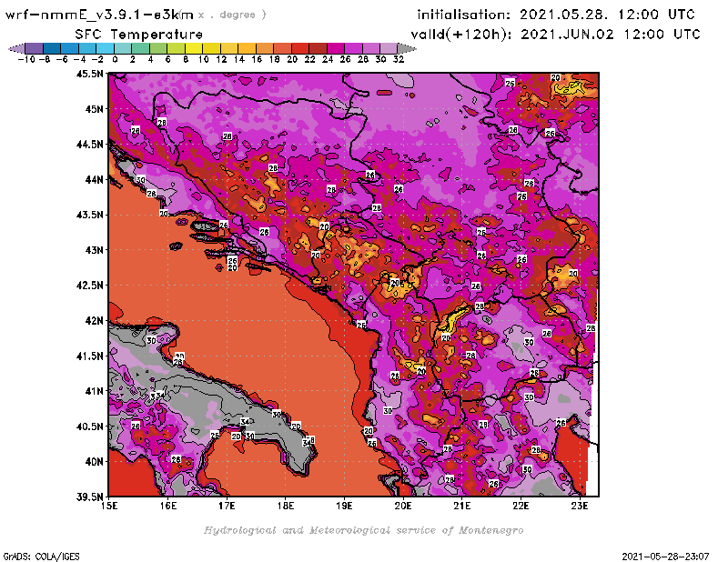
Task: Pick the orange legend swatch between 14 and 16
Action: point(247,48)
